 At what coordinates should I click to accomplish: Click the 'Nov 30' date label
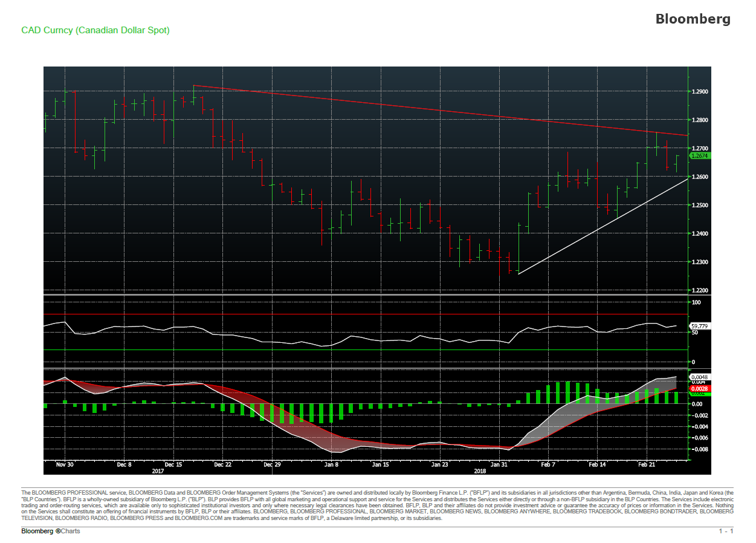(65, 464)
